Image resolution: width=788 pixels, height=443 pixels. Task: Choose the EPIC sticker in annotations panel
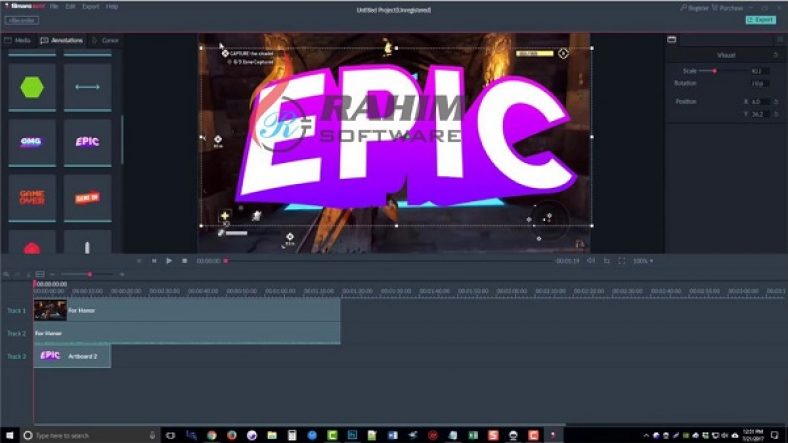pos(87,142)
